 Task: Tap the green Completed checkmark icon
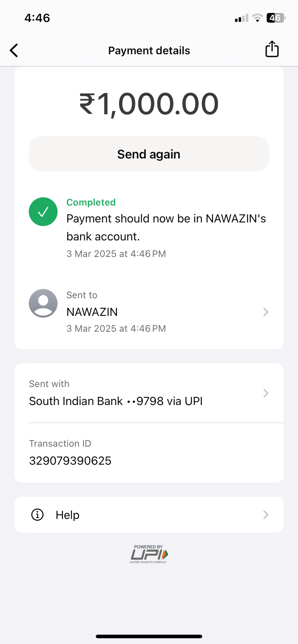[x=43, y=212]
